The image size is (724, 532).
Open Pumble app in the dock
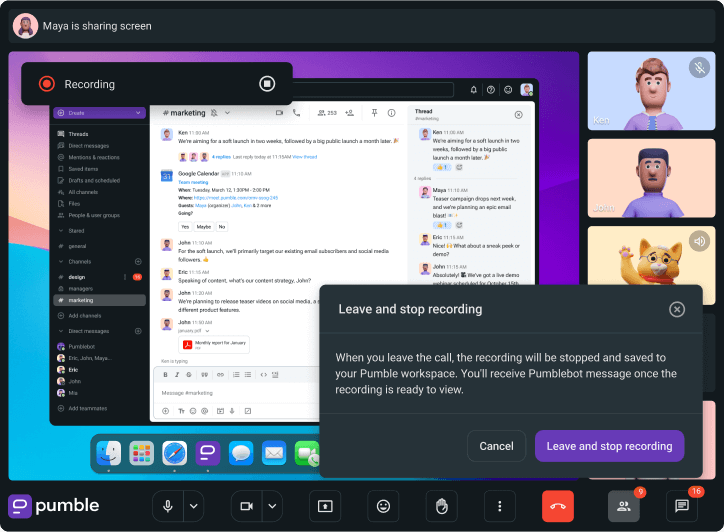click(x=208, y=453)
